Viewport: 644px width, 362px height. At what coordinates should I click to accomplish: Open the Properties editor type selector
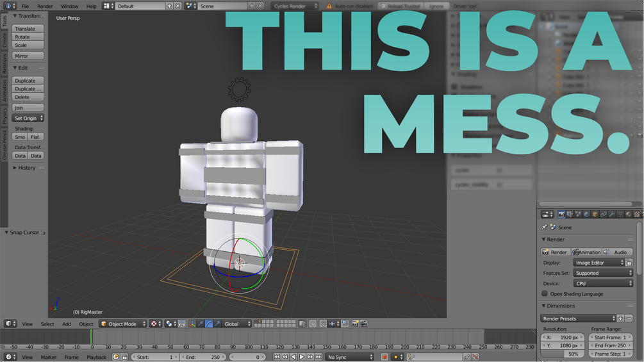547,214
